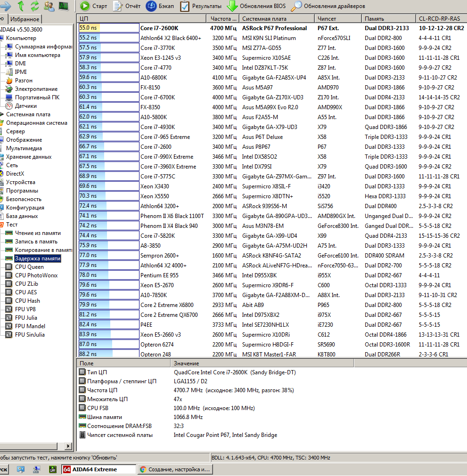The width and height of the screenshot is (467, 476).
Task: Select FPU VP8 benchmark
Action: pos(21,309)
